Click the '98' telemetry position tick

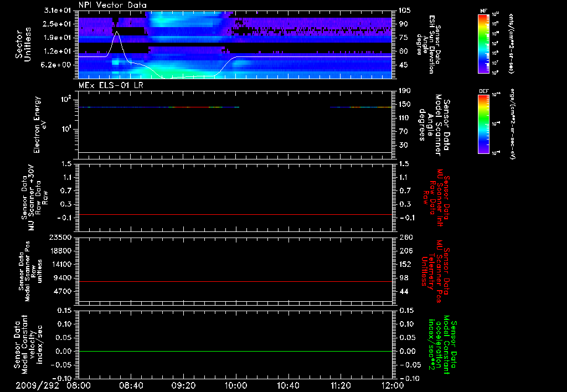tap(404, 278)
